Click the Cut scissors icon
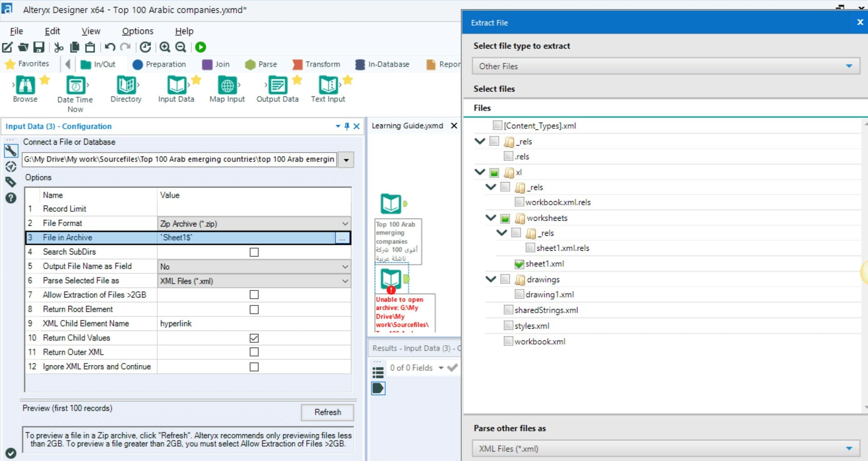This screenshot has height=461, width=868. point(59,47)
